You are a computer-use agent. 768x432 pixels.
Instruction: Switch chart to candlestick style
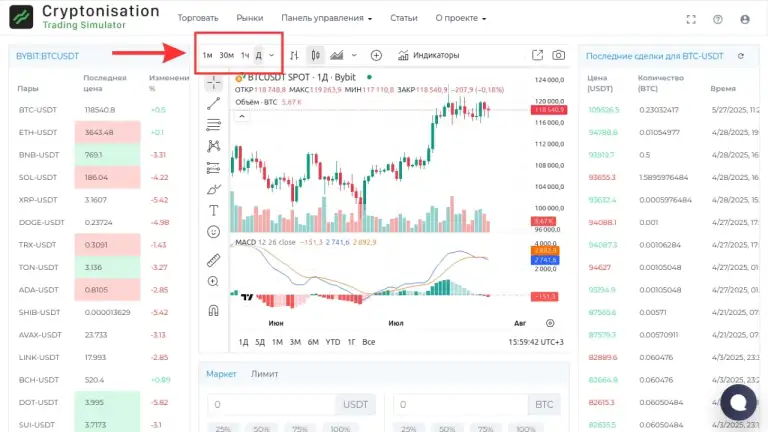[x=316, y=55]
